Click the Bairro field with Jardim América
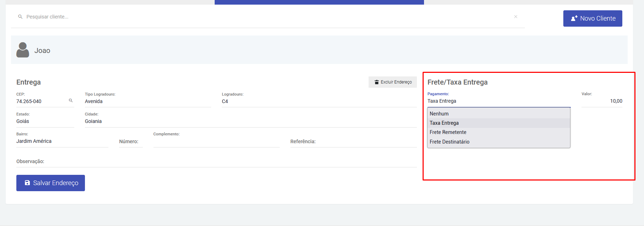This screenshot has height=226, width=644. point(62,141)
